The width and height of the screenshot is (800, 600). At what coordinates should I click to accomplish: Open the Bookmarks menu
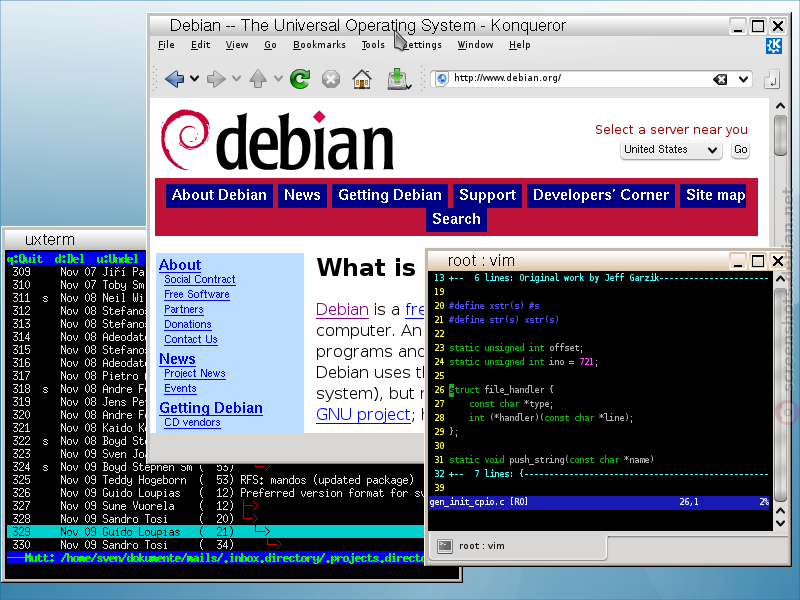(x=319, y=45)
